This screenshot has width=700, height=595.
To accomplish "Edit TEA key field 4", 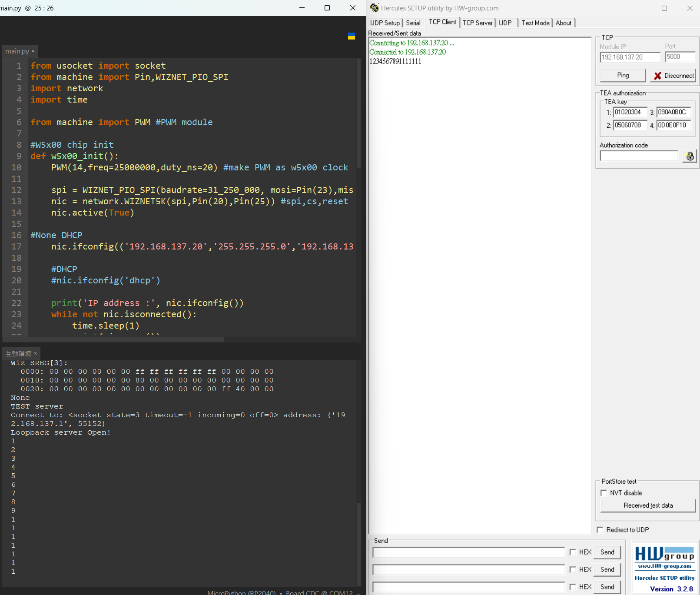I will [x=673, y=125].
